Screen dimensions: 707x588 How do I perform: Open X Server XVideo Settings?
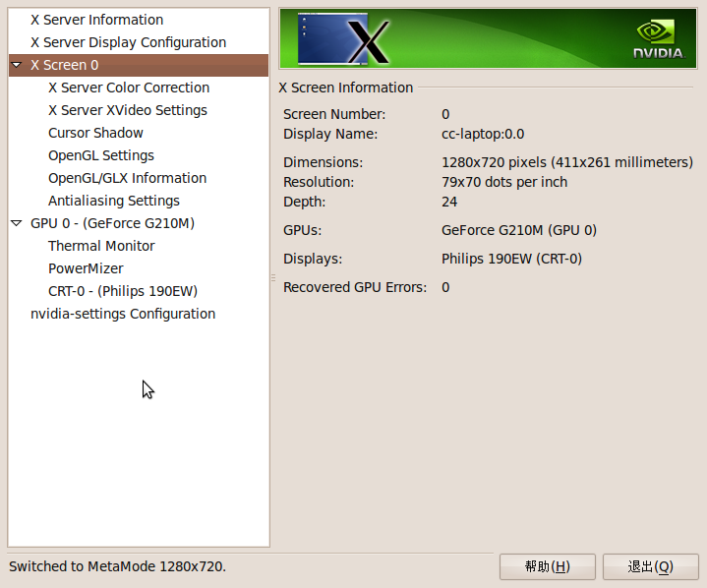[128, 110]
